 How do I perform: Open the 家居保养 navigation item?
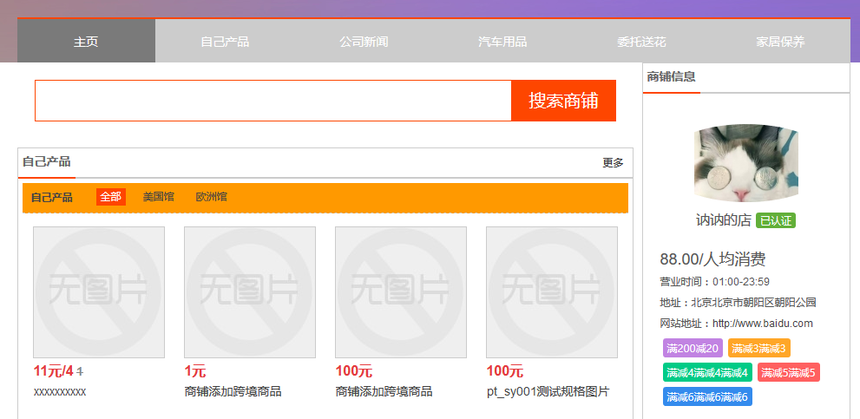[780, 42]
